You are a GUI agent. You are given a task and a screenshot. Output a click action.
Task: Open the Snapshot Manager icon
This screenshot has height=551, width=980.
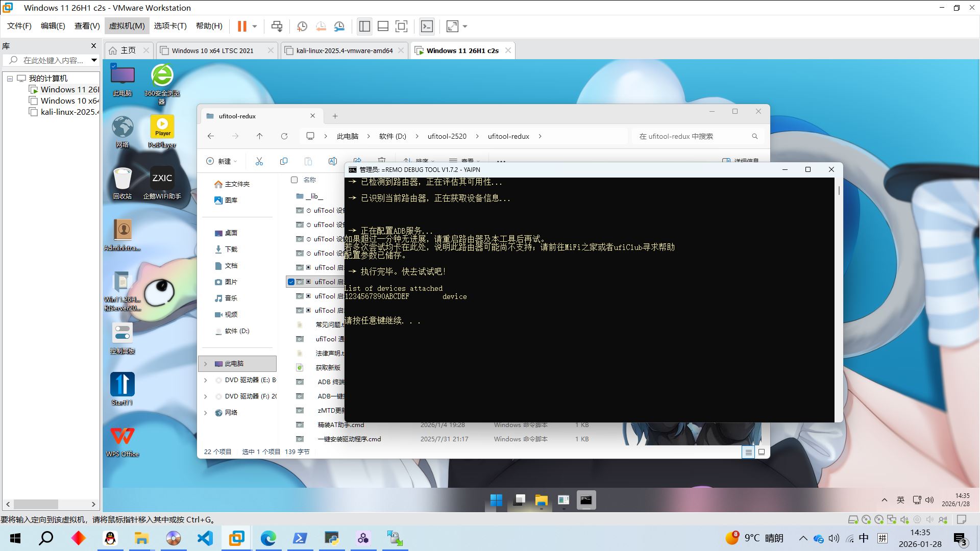[339, 26]
